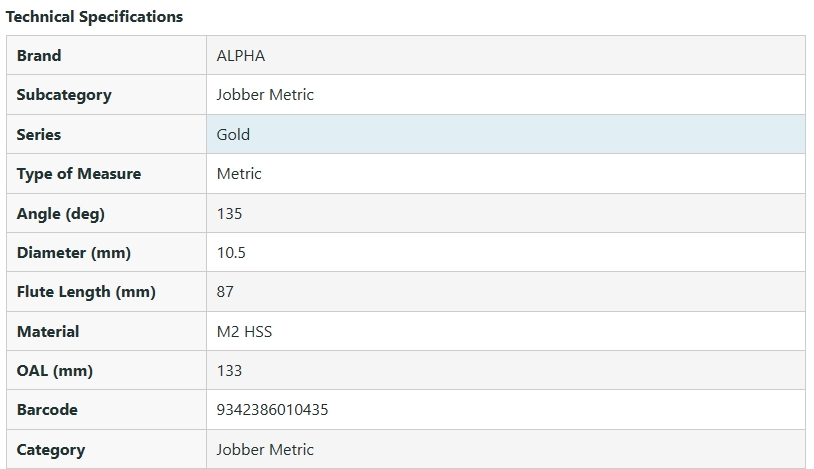
Task: Click the 10.5 diameter value
Action: pyautogui.click(x=231, y=253)
